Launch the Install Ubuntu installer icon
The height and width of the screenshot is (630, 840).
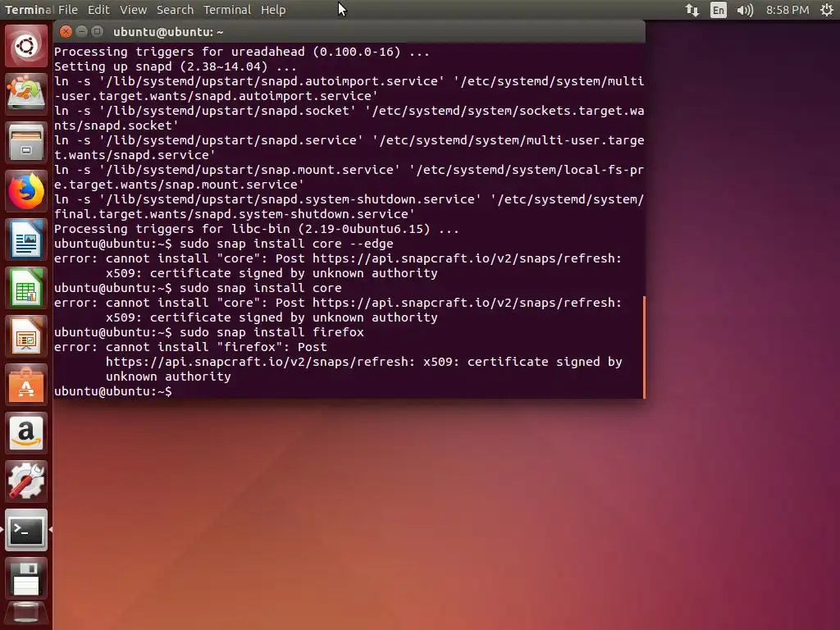click(x=25, y=94)
